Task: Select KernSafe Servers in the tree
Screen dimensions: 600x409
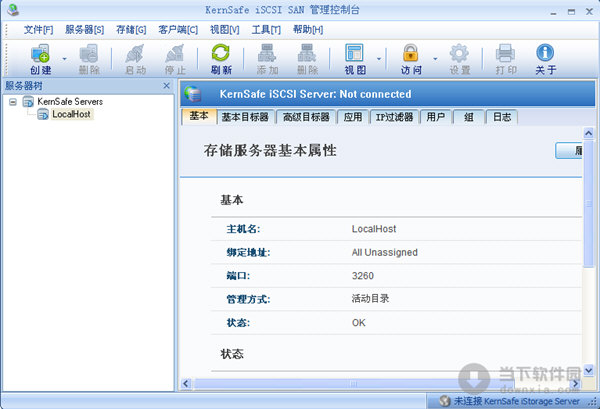Action: click(70, 102)
